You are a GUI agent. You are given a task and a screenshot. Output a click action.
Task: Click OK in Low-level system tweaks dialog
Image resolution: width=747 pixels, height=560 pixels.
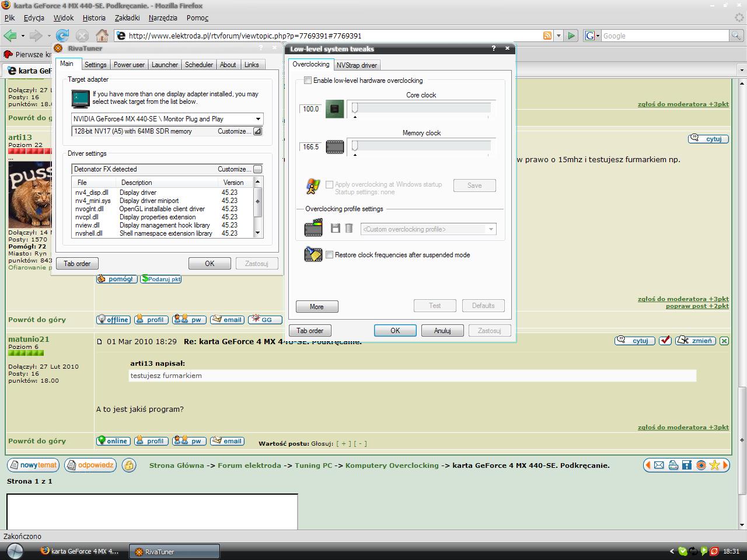(x=395, y=330)
